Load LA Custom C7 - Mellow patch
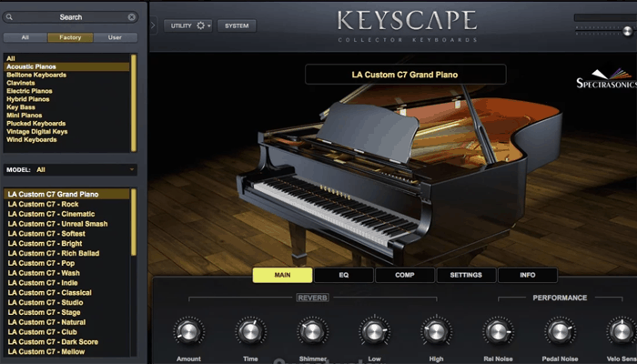Screen dimensions: 637x364 point(67,352)
